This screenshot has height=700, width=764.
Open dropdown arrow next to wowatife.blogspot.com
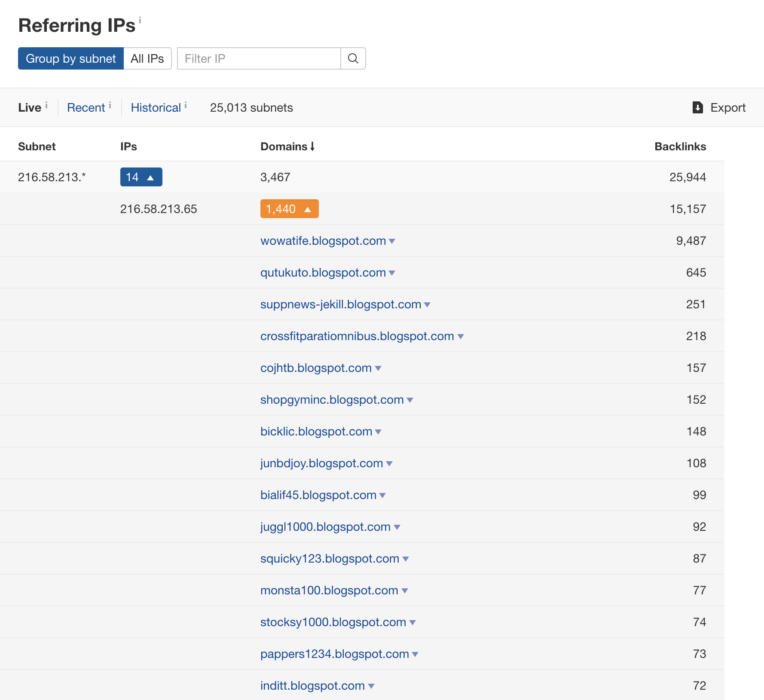coord(392,241)
